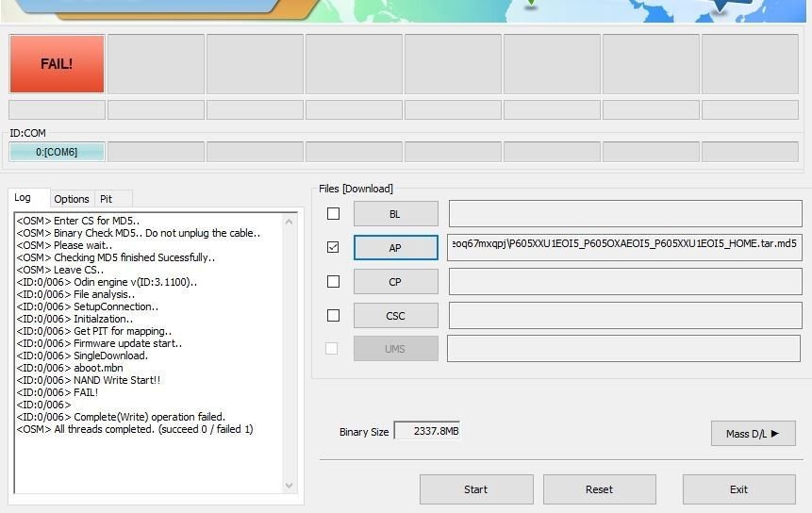Open the Mass D/L option
The image size is (812, 513).
[753, 433]
